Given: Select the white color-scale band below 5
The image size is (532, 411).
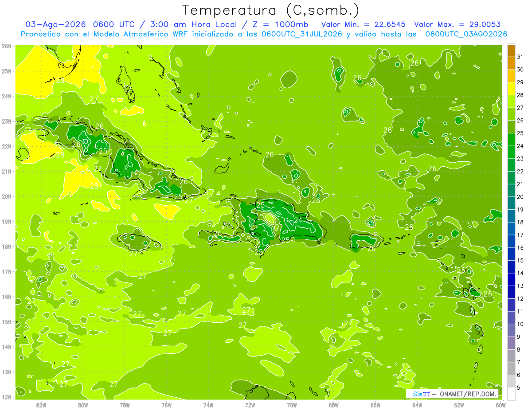Looking at the screenshot, I should (511, 394).
